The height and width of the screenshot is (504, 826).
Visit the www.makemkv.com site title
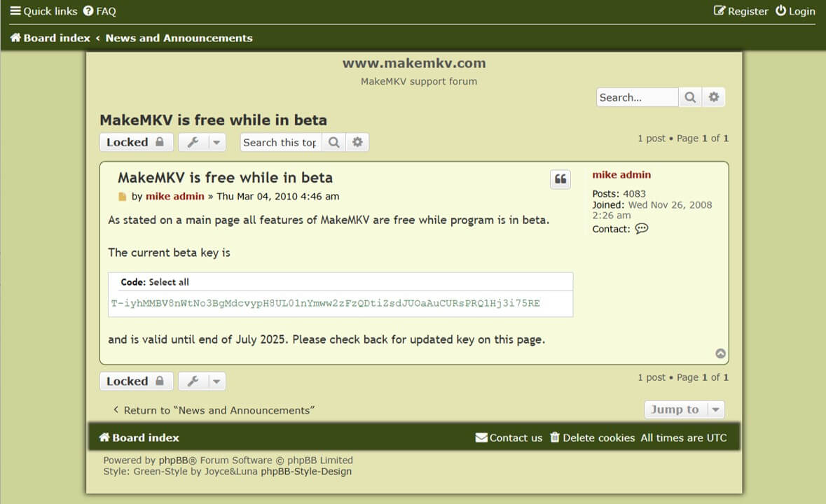[x=414, y=63]
